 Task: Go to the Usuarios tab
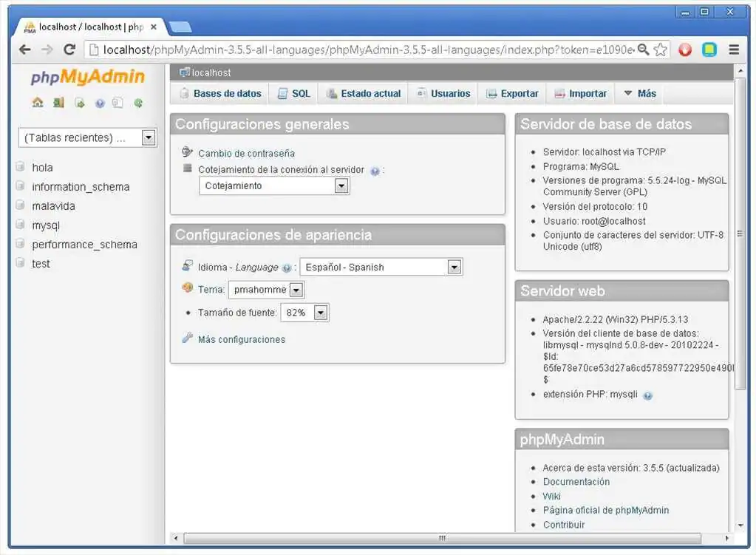(443, 94)
